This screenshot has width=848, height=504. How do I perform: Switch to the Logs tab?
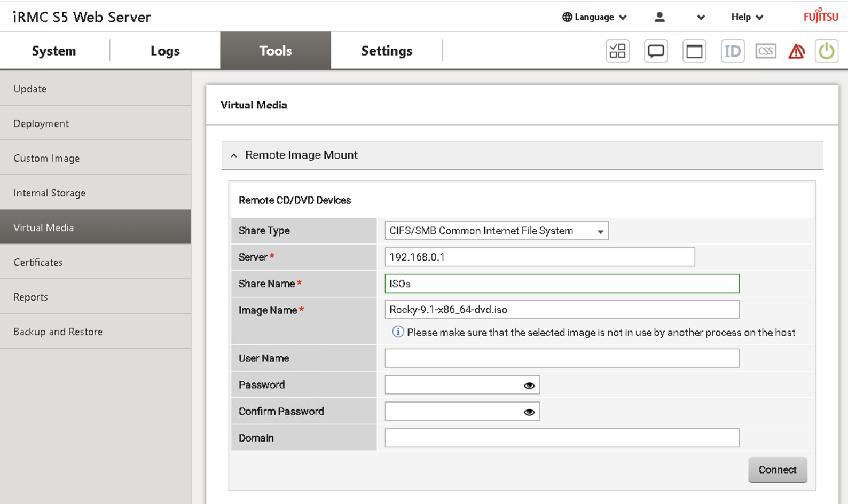click(165, 51)
